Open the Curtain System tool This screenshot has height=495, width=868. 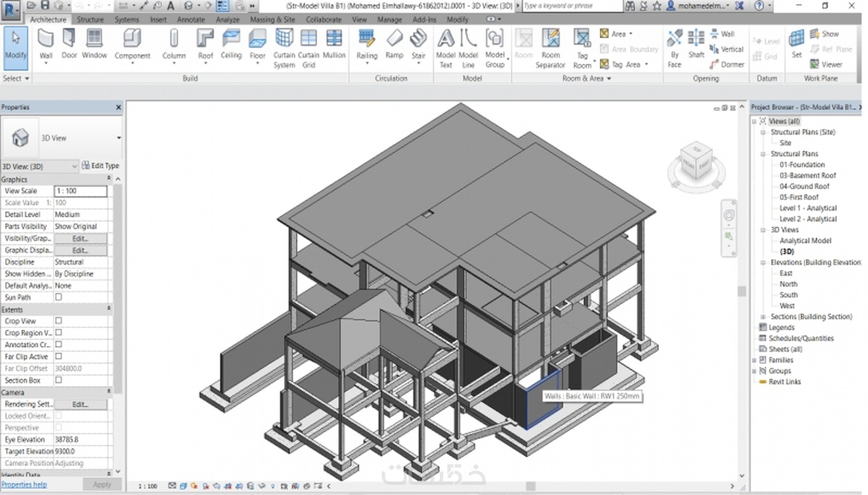[284, 48]
